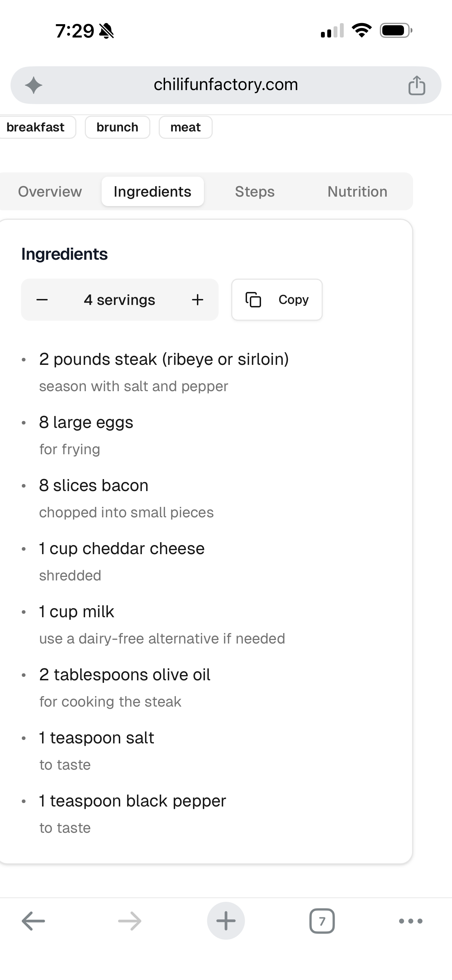Select the Ingredients tab

[152, 192]
